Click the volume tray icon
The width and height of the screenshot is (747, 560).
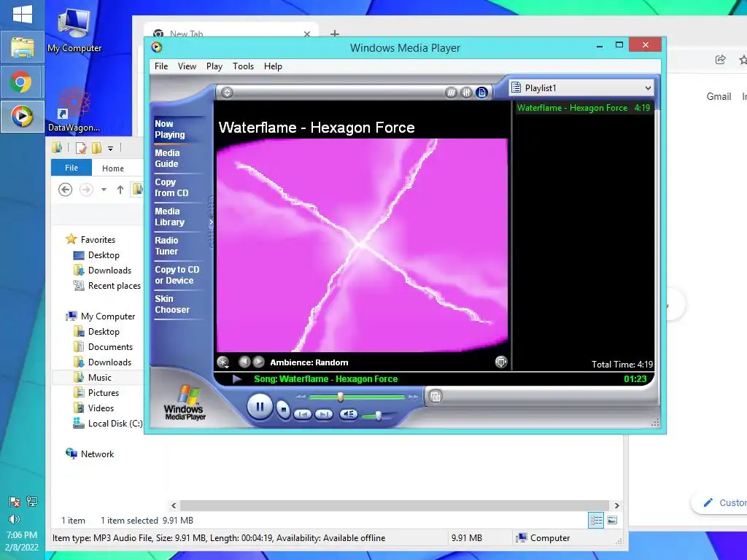15,518
